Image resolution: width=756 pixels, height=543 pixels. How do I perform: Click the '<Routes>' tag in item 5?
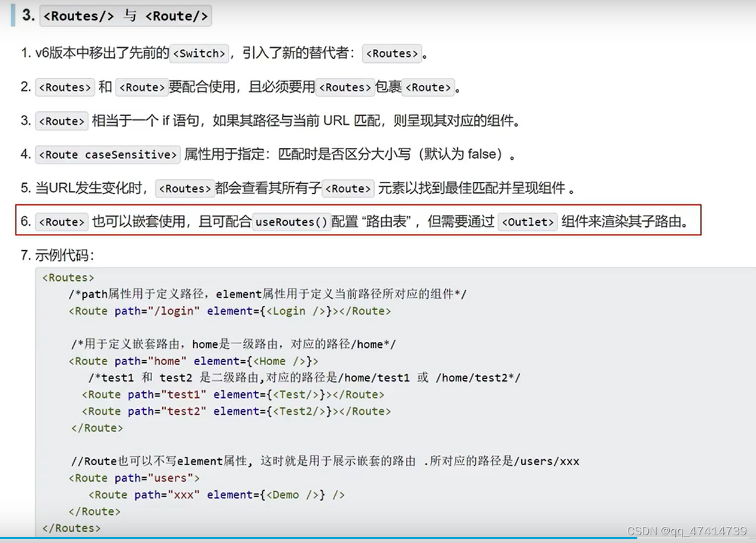tap(185, 189)
